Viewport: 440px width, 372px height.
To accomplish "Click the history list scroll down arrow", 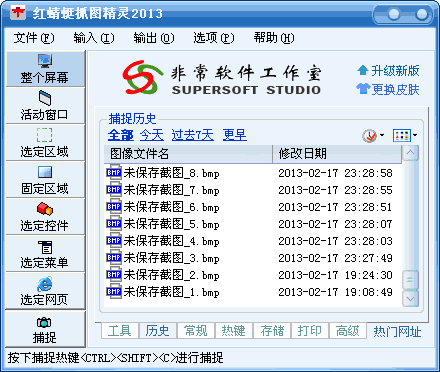I will [x=410, y=299].
